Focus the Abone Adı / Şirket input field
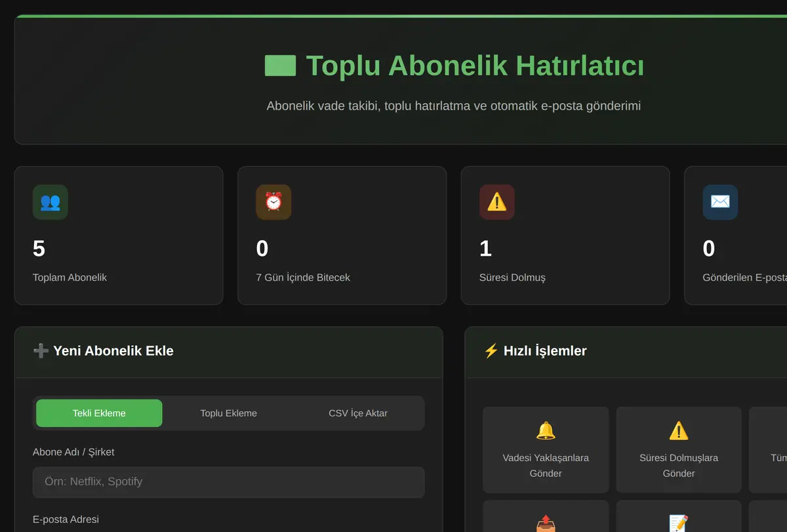The image size is (787, 532). pyautogui.click(x=229, y=482)
